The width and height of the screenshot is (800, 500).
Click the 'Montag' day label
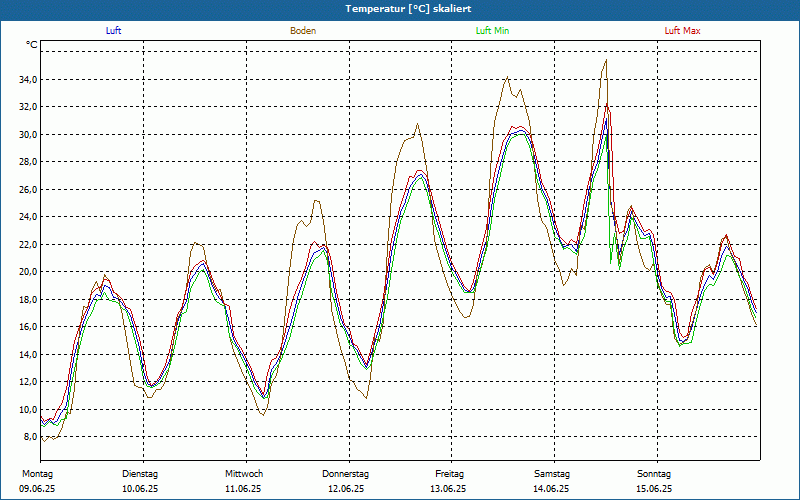click(37, 474)
